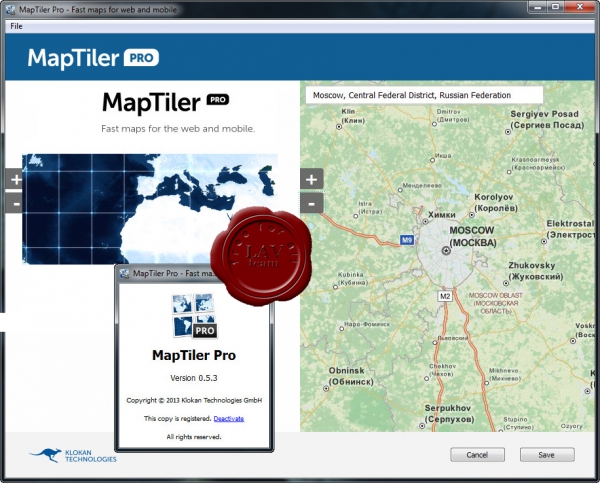Zoom in on the left world map preview
The width and height of the screenshot is (600, 483).
click(15, 179)
